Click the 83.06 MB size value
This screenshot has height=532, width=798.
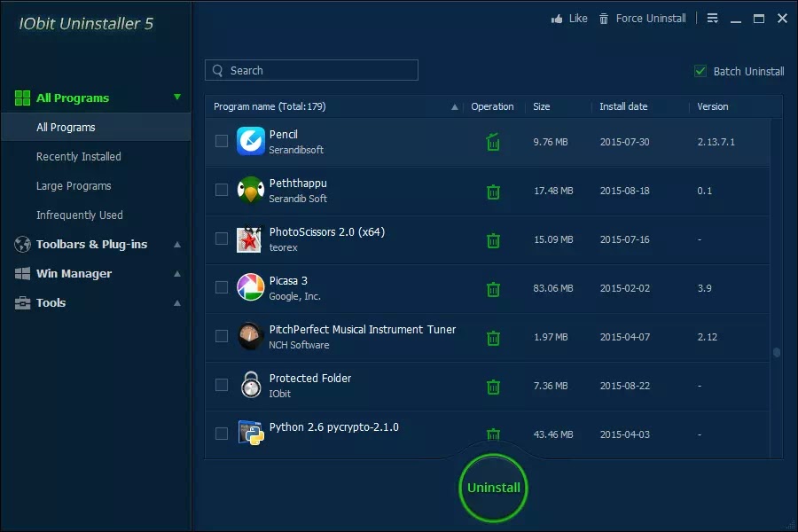tap(553, 288)
